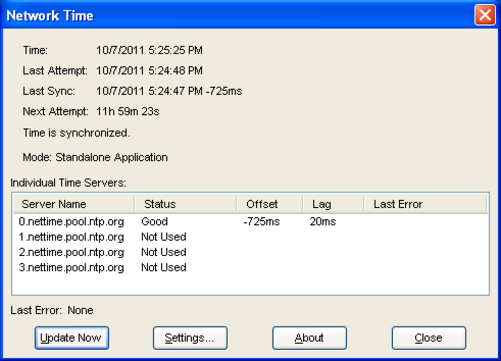
Task: Click the Network Time title bar
Action: pyautogui.click(x=233, y=15)
